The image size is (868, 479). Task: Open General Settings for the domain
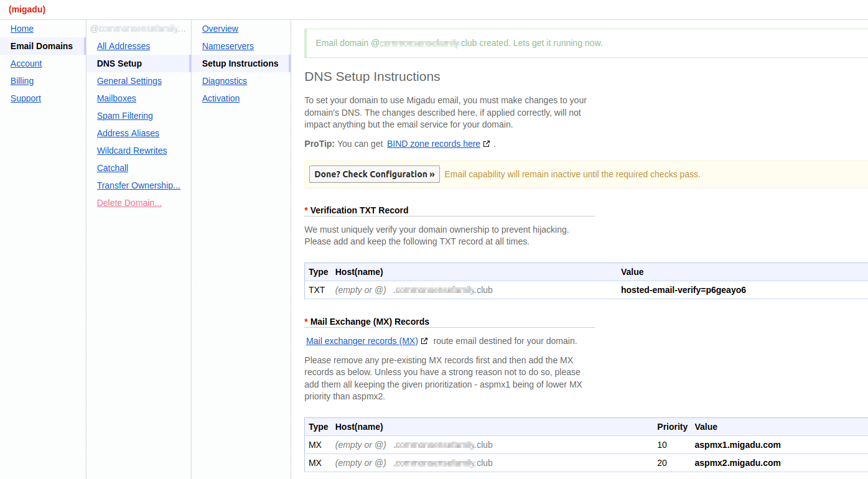point(129,81)
